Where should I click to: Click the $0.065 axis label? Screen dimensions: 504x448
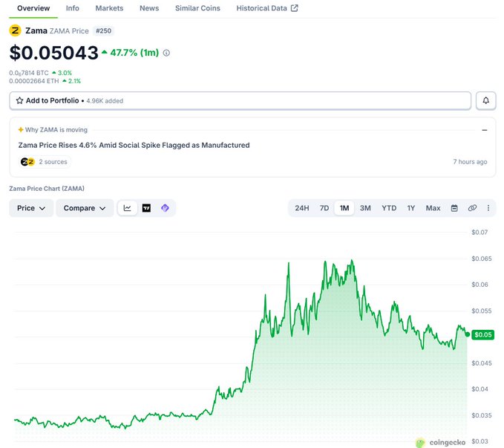(482, 259)
